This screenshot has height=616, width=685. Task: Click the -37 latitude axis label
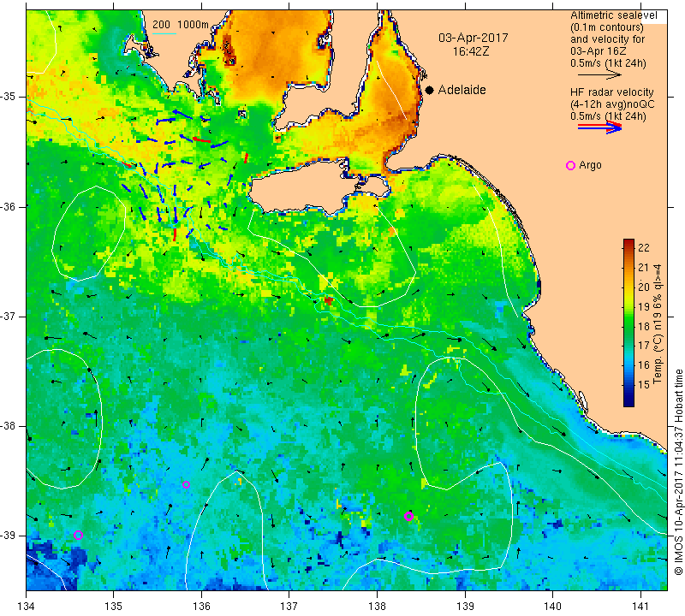8,316
